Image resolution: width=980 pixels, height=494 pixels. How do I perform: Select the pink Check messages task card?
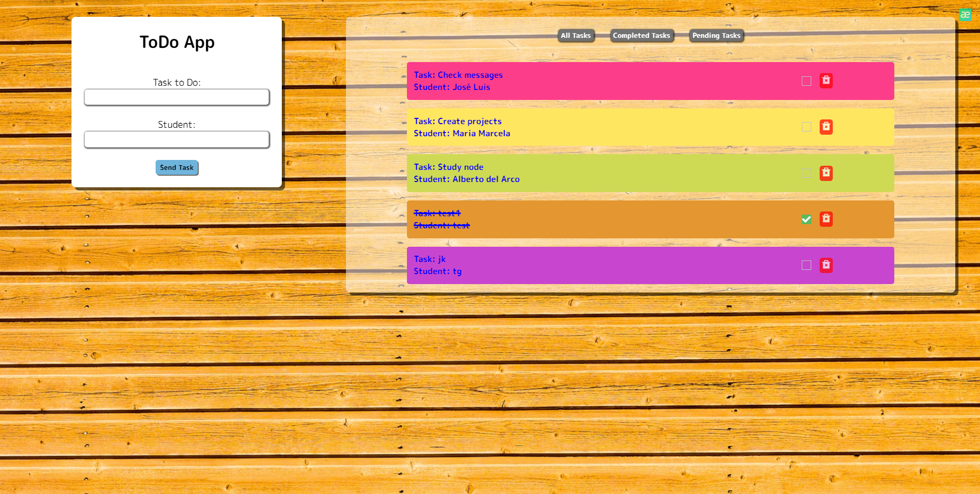(631, 81)
